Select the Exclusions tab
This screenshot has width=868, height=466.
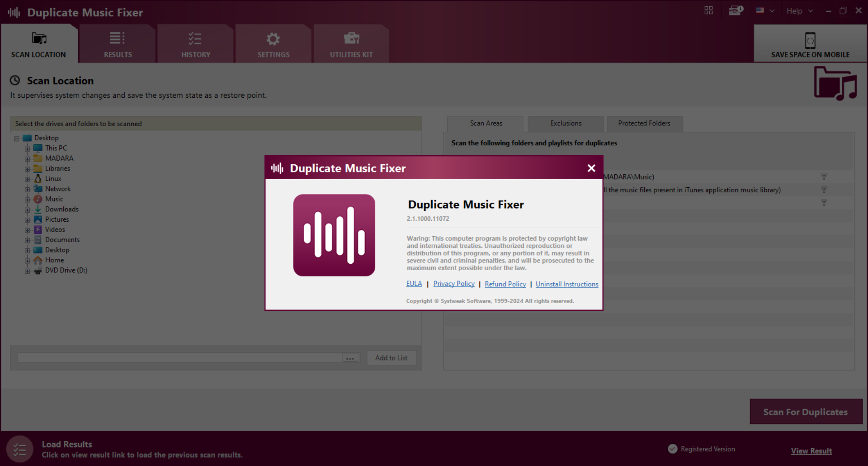[x=566, y=124]
